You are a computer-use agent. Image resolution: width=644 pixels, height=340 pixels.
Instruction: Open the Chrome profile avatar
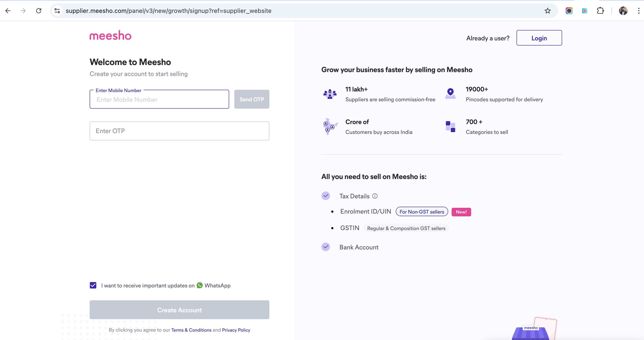coord(623,11)
